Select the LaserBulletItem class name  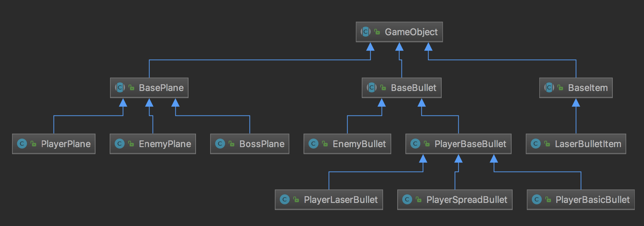[588, 144]
